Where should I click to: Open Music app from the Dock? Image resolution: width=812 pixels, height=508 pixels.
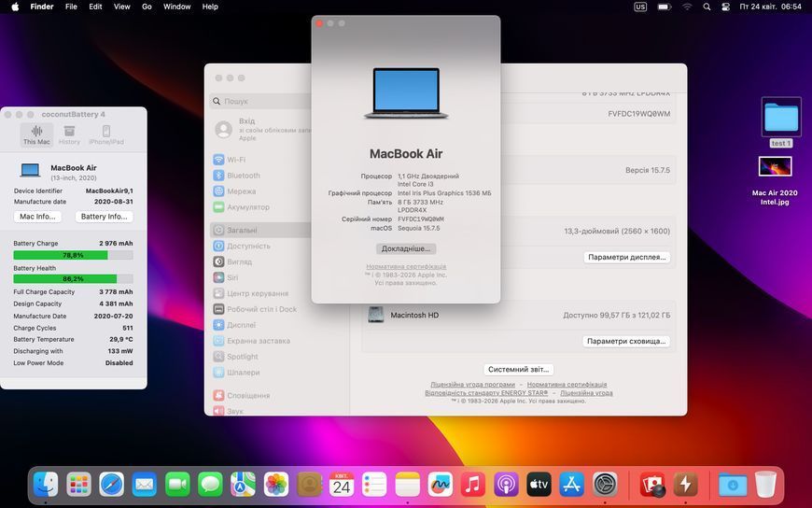[473, 485]
